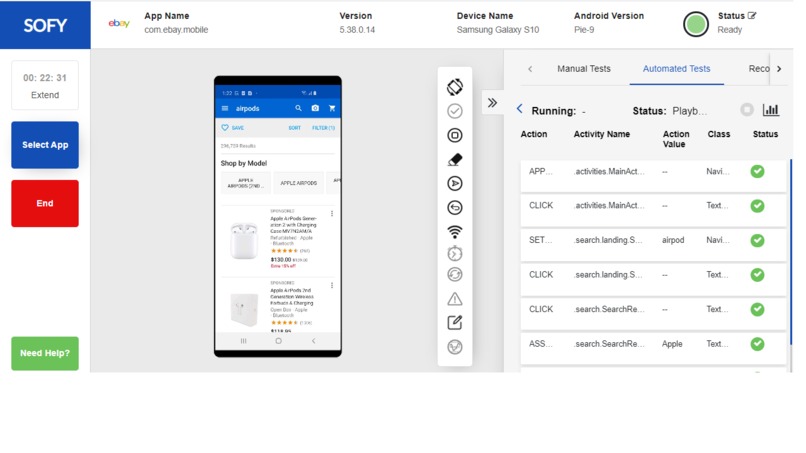Tap the Android back button on phone
Screen dimensions: 806x453
314,341
